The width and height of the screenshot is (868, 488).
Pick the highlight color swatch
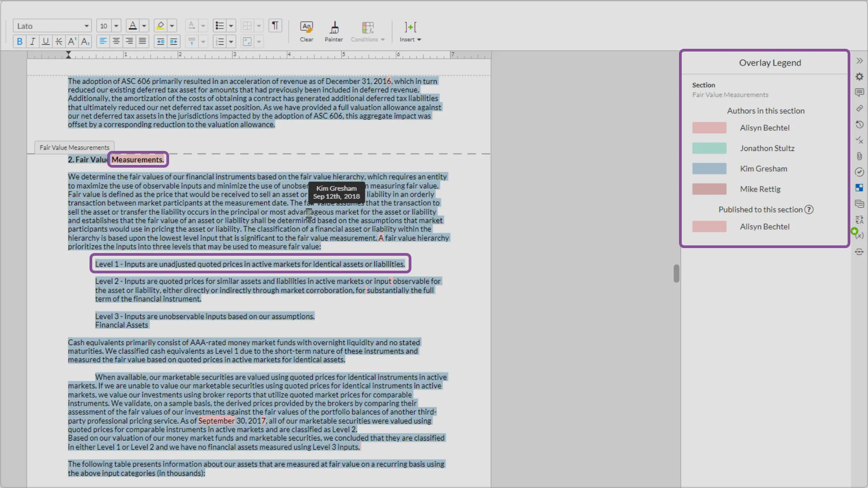point(161,26)
